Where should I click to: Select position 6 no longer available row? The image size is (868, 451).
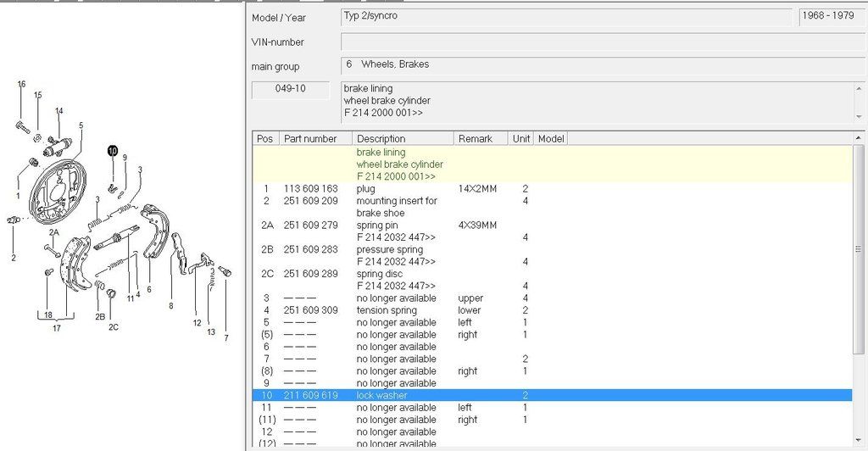coord(552,347)
